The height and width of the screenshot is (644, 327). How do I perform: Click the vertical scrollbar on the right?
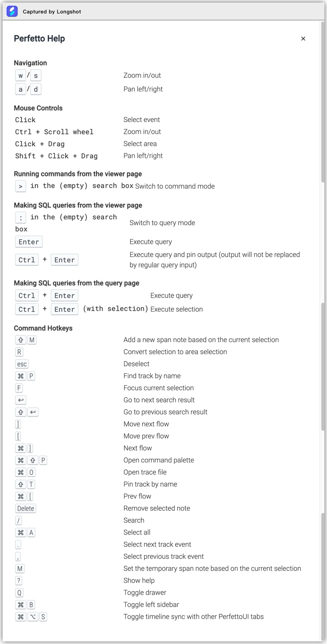322,293
